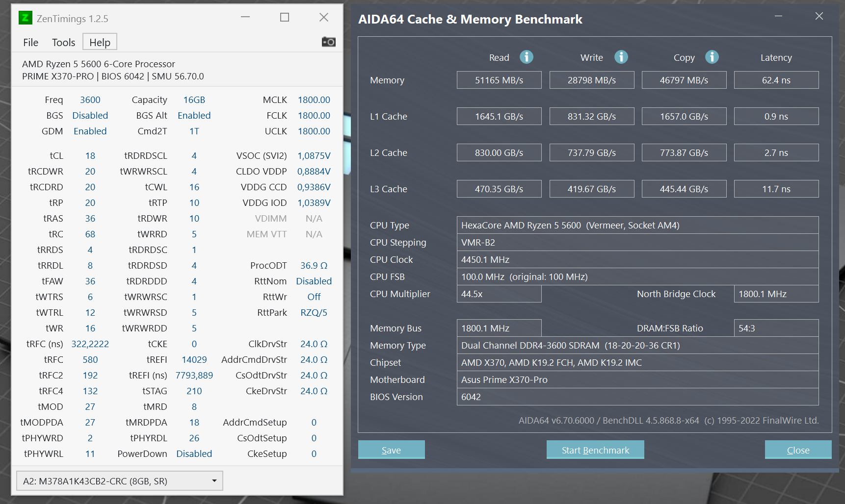Close the ZenTimings window
Screen dimensions: 845x504
click(x=324, y=17)
